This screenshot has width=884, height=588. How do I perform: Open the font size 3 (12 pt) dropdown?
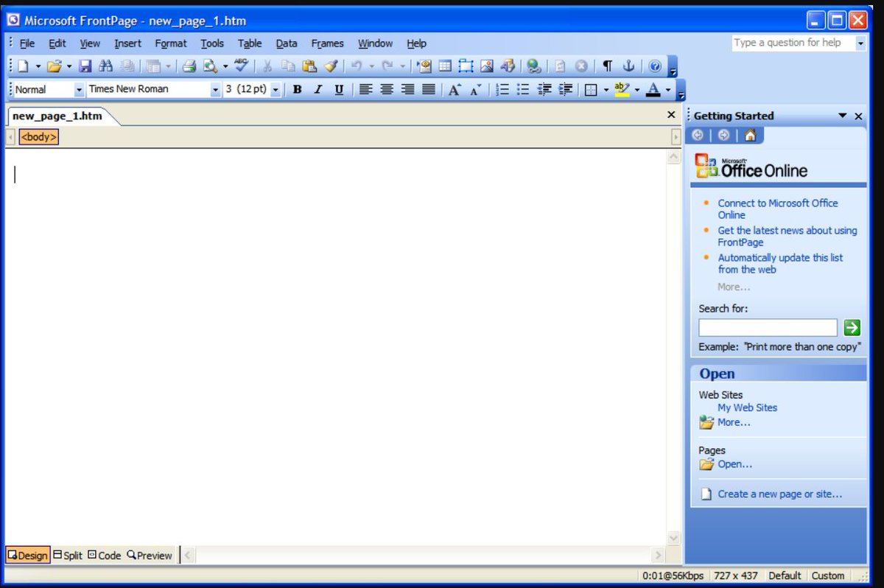pyautogui.click(x=276, y=89)
